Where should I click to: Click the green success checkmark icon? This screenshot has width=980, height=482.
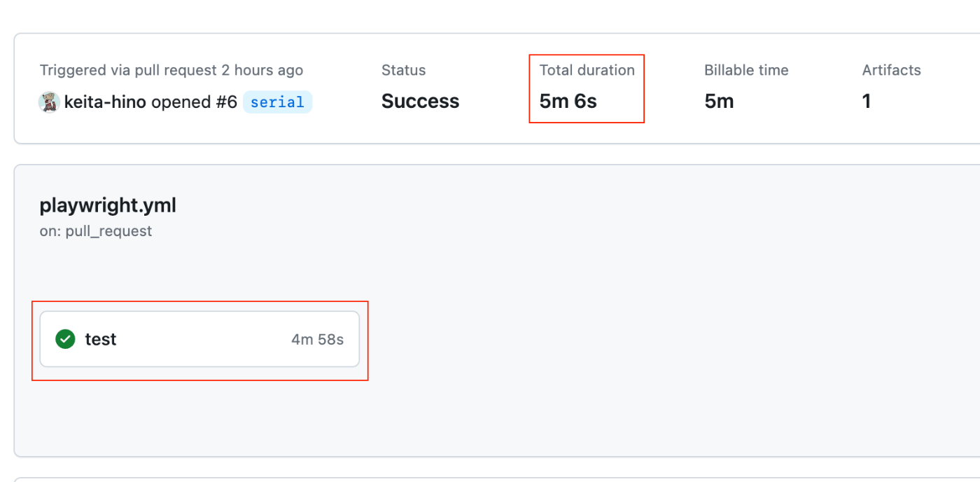(x=65, y=339)
